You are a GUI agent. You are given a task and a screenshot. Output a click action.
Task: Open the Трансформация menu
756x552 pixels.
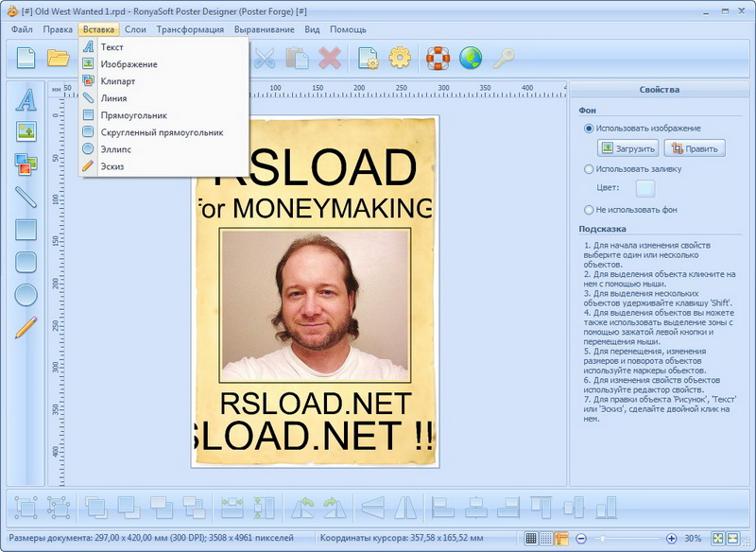pyautogui.click(x=190, y=29)
